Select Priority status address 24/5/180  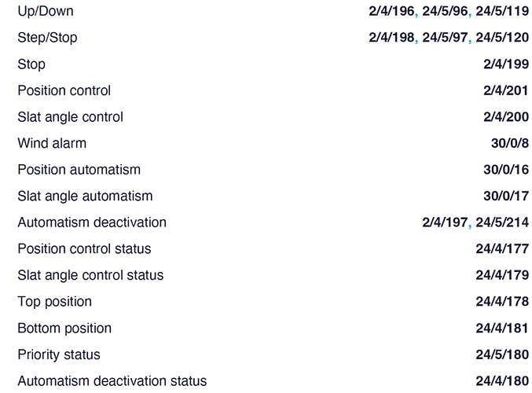coord(502,354)
